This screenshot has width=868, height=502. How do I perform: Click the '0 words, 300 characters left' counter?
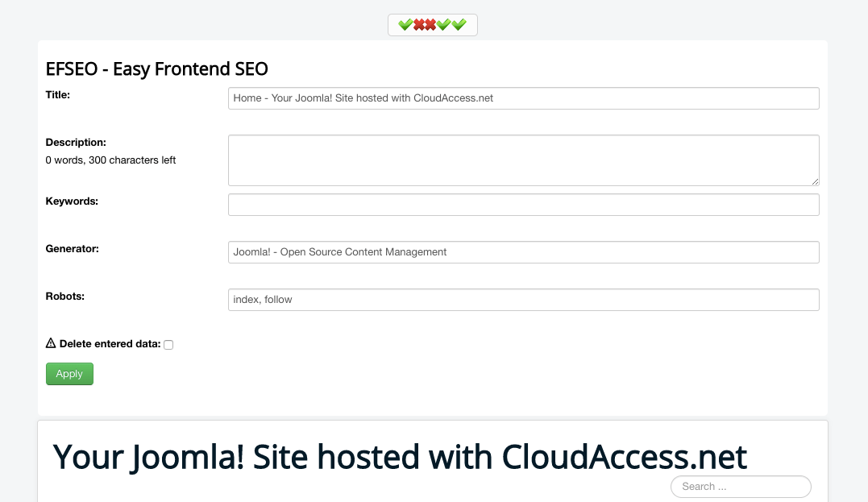coord(110,160)
